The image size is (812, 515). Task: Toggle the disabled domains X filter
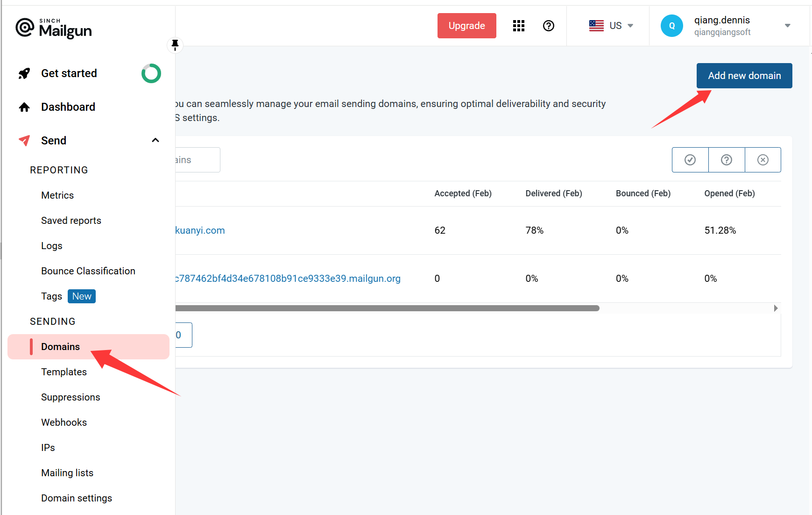(763, 160)
